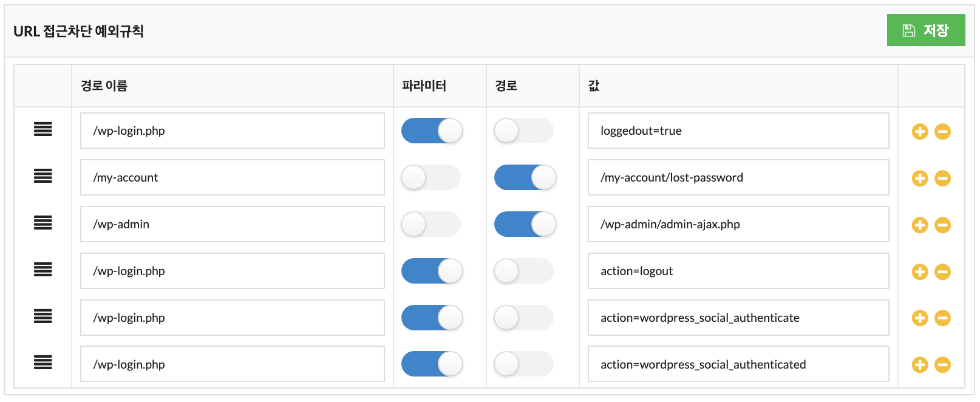Add a rule after the loggedout=true row
Image resolution: width=980 pixels, height=402 pixels.
(x=920, y=131)
